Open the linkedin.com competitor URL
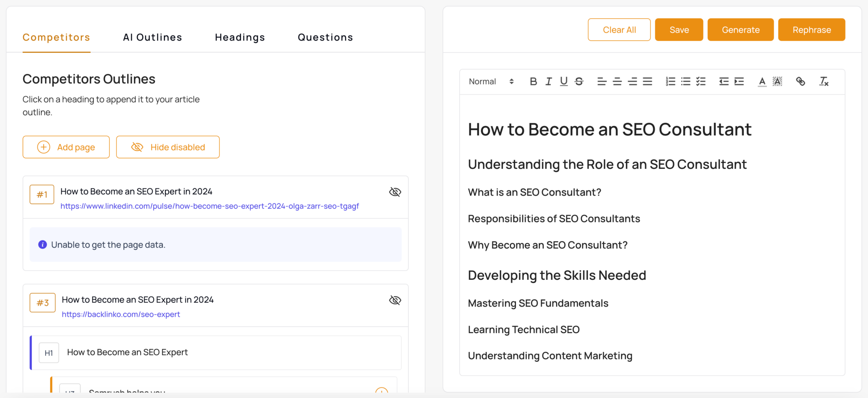The height and width of the screenshot is (398, 868). (x=209, y=206)
